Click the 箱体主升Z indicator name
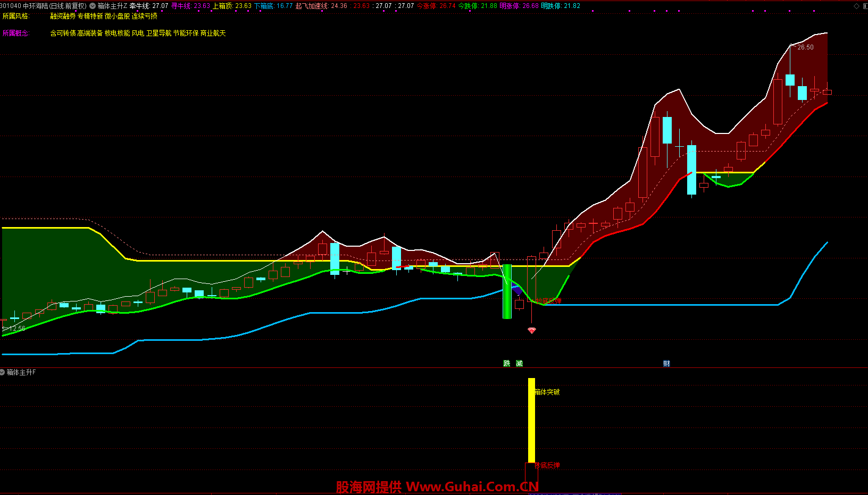868x495 pixels. [x=112, y=6]
